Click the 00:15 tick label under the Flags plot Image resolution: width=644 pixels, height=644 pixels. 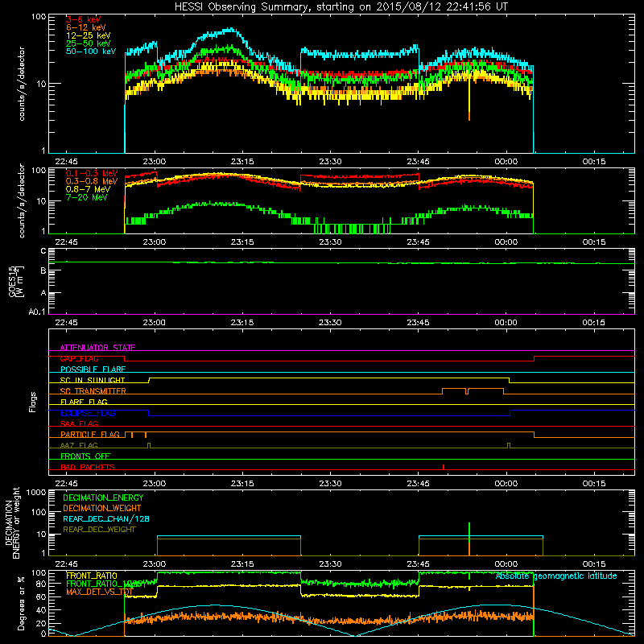pyautogui.click(x=594, y=484)
